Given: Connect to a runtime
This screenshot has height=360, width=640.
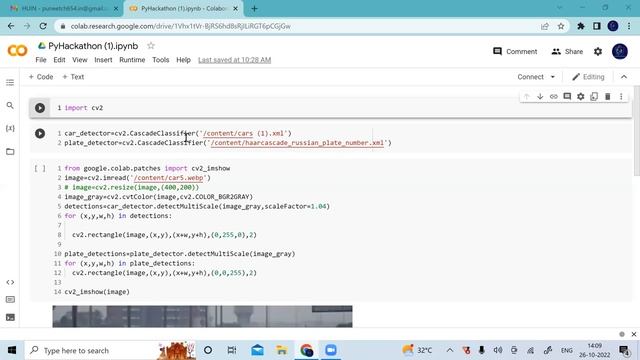Looking at the screenshot, I should 531,77.
